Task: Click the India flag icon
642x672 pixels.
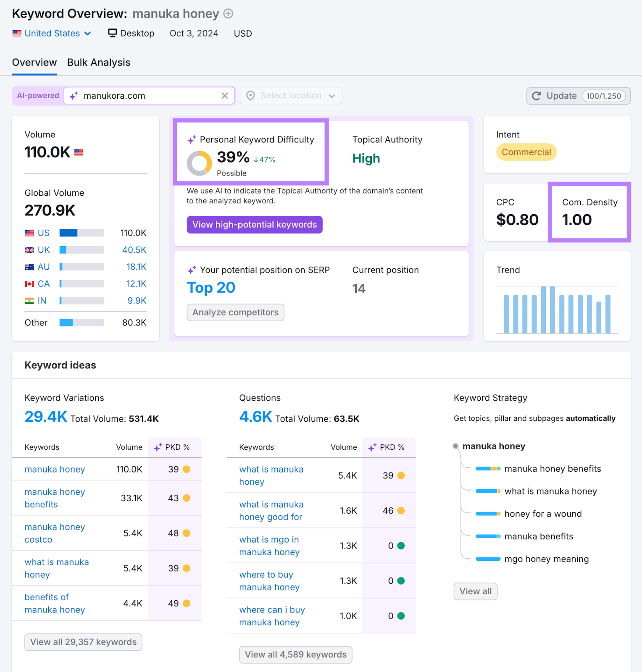Action: 29,301
